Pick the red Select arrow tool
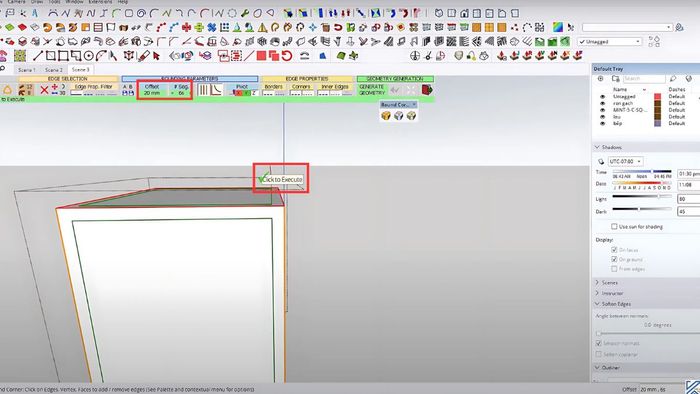This screenshot has width=700, height=394. click(x=156, y=56)
